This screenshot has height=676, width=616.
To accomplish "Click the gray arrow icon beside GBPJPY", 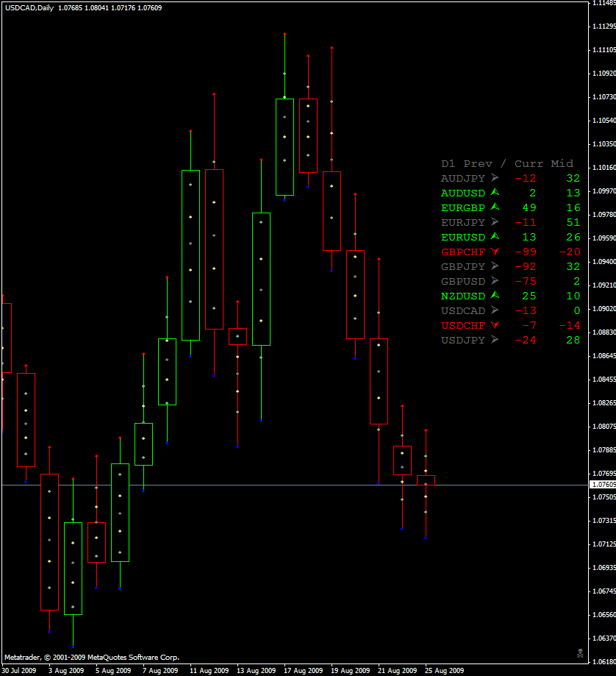I will [x=495, y=266].
